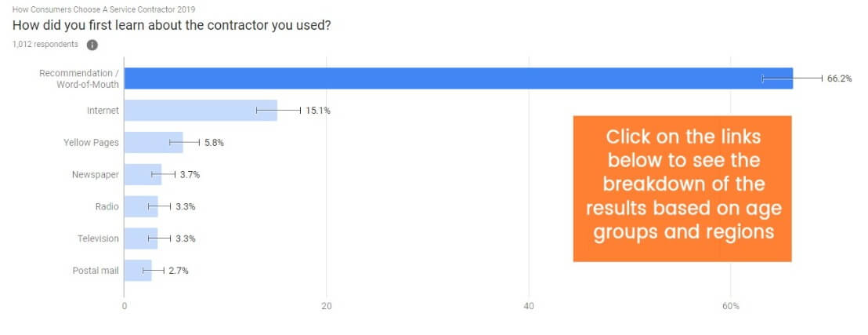Select the Recommendation / Word-of-Mouth bar

coord(458,78)
